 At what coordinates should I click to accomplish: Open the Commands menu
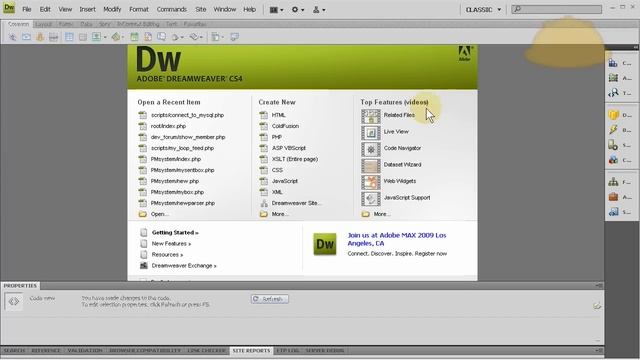pos(171,9)
